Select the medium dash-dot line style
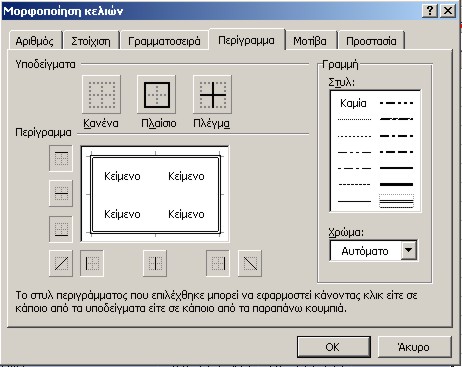The image size is (462, 367). coord(396,136)
